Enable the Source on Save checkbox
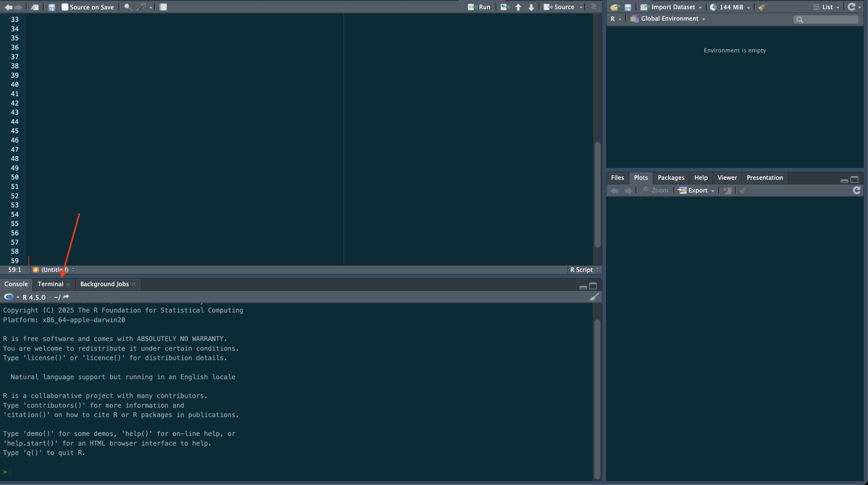 click(65, 7)
